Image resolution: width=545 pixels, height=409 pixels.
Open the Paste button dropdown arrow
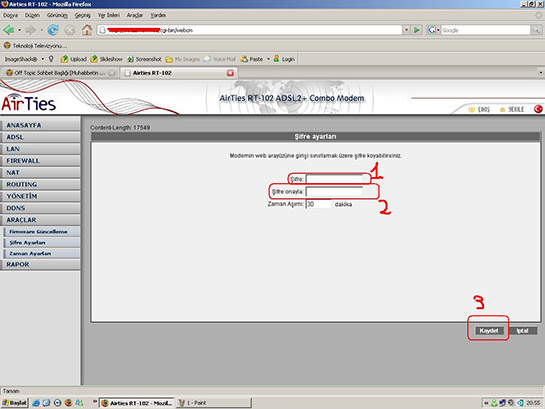[268, 59]
